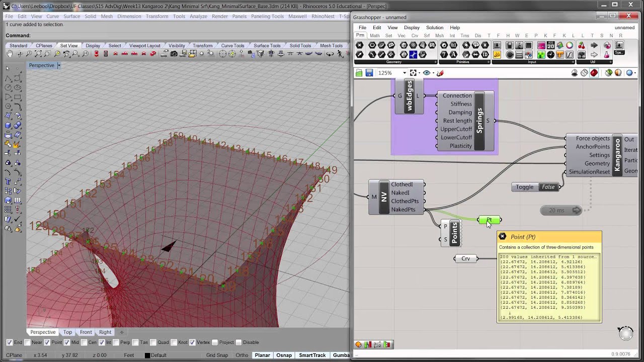Click the cherry icon in Util panel
Screen dimensions: 644x362
click(582, 45)
